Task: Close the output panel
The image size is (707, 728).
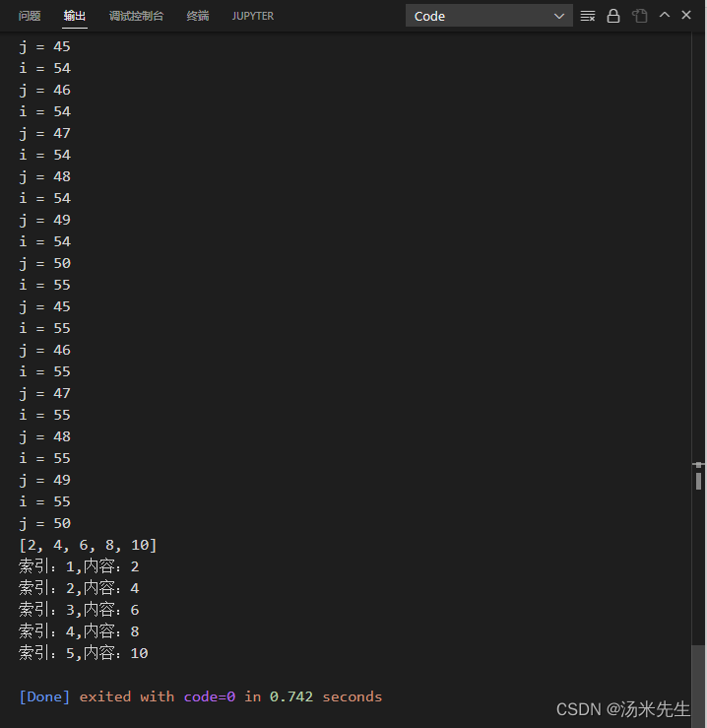Action: tap(686, 15)
